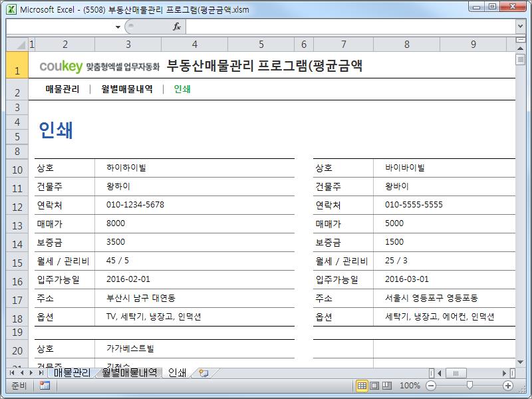Image resolution: width=532 pixels, height=399 pixels.
Task: Click inside the formula bar input
Action: 351,27
